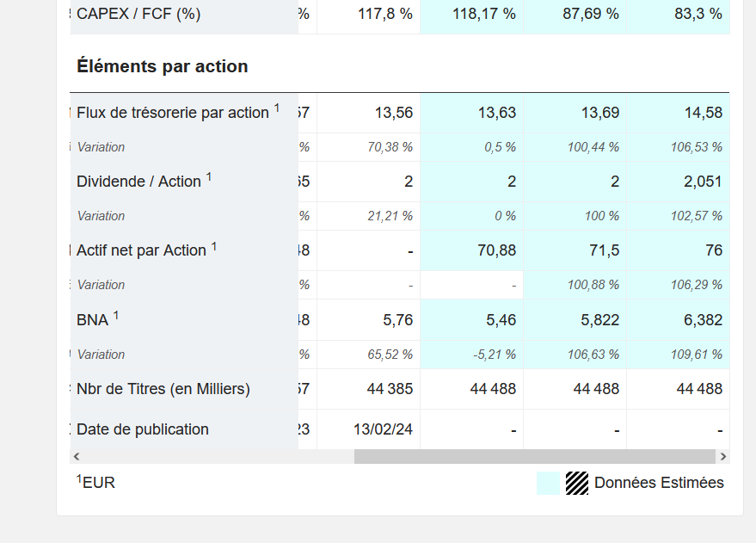The image size is (756, 543).
Task: Select the 'Flux de trésorerie par action' row label
Action: [173, 113]
